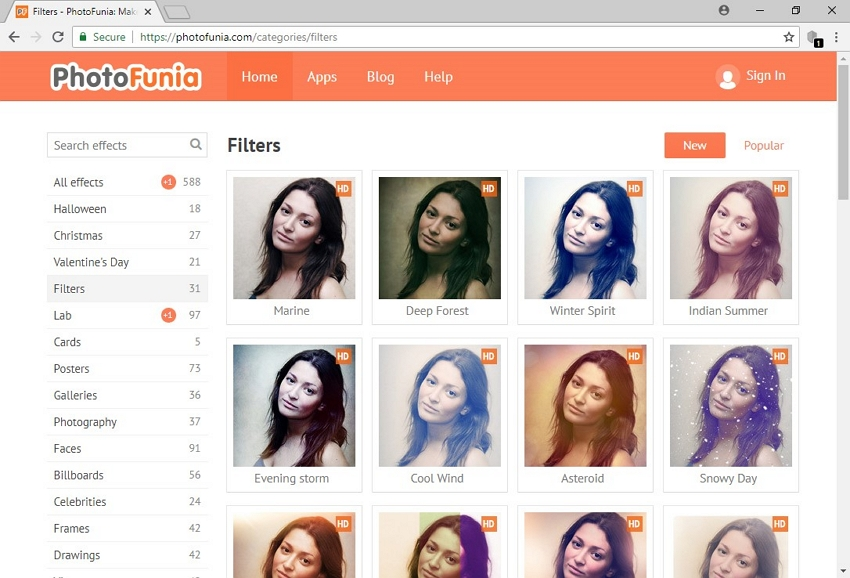
Task: Open the Apps menu item
Action: [x=322, y=77]
